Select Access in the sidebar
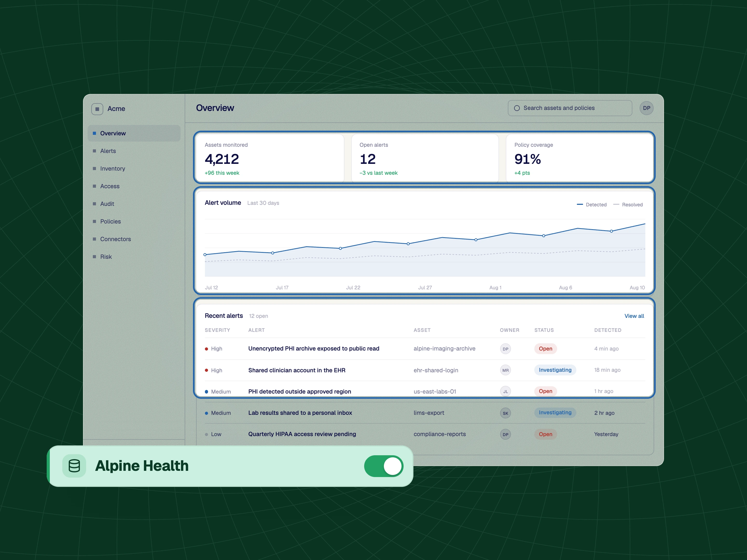The height and width of the screenshot is (560, 747). pyautogui.click(x=134, y=186)
